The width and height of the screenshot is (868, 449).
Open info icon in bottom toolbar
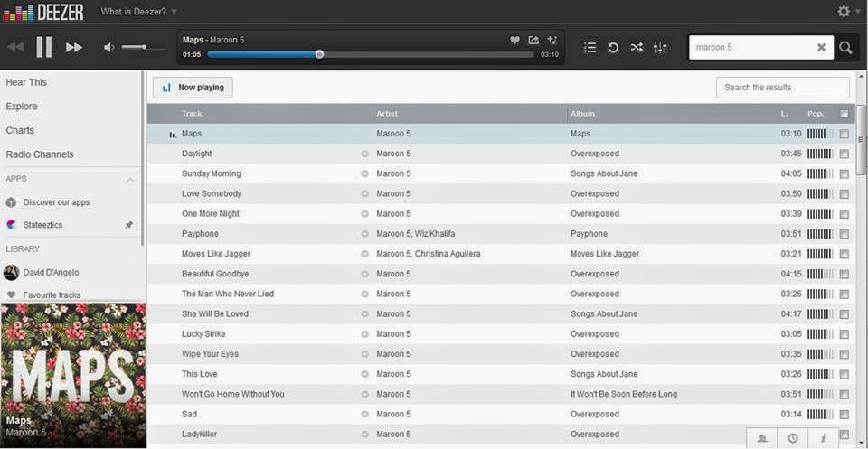(823, 438)
